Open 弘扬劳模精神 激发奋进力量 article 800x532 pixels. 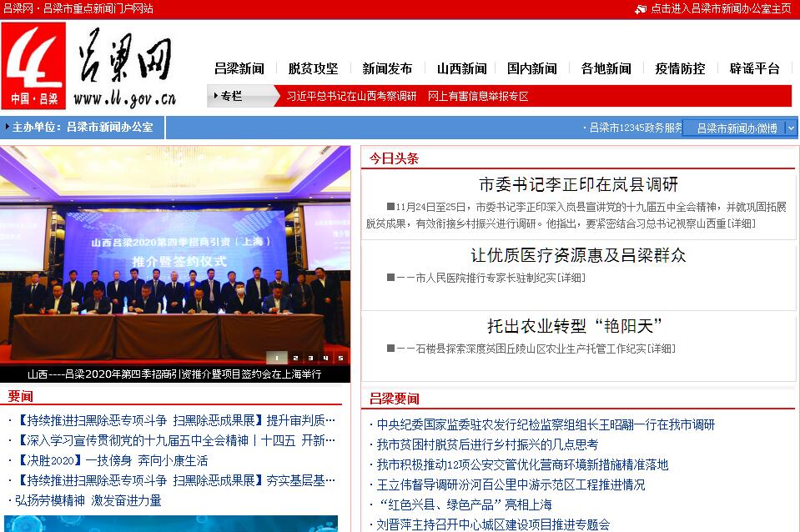click(x=88, y=501)
